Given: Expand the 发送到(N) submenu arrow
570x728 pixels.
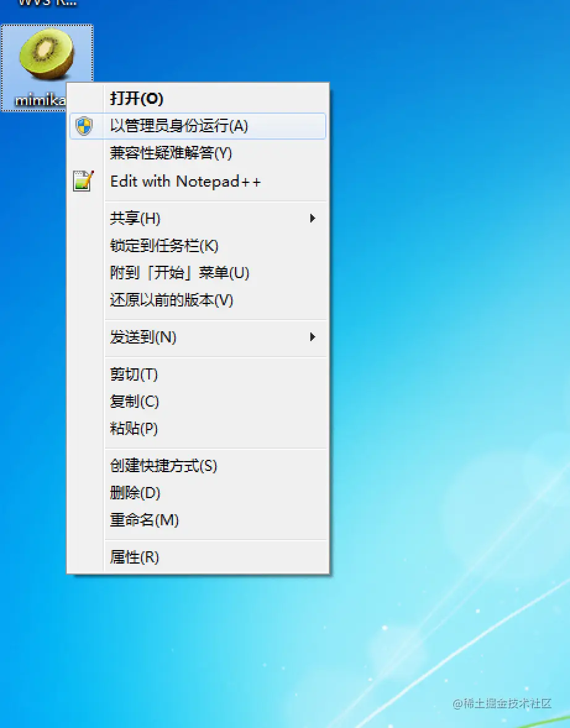Looking at the screenshot, I should pyautogui.click(x=313, y=337).
